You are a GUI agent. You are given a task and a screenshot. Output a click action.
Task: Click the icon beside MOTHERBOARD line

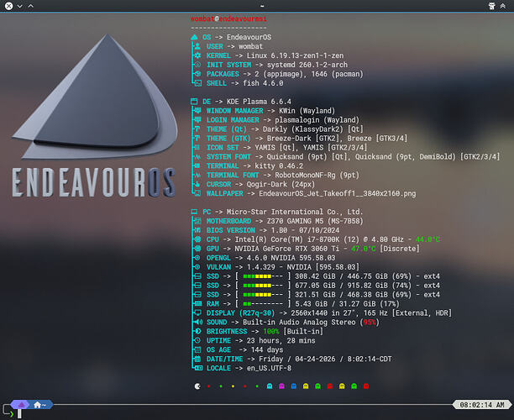197,221
